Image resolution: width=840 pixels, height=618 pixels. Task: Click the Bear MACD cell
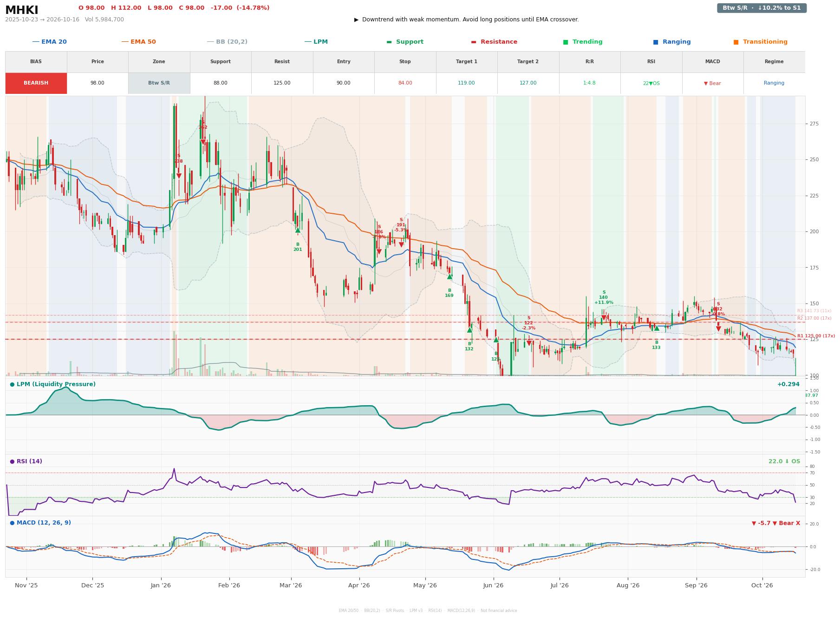coord(713,83)
